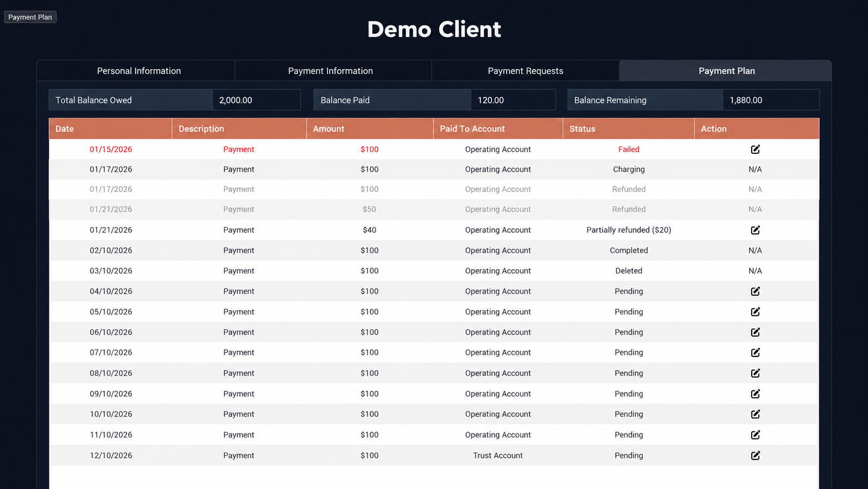This screenshot has width=868, height=489.
Task: Open edit icon for 04/10/2026 payment
Action: pos(755,291)
